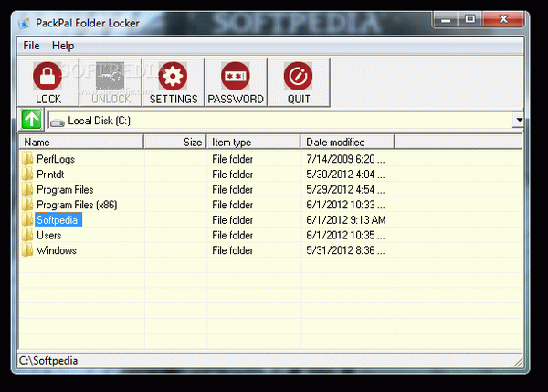
Task: Expand the Local Disk (C:) dropdown arrow
Action: click(519, 120)
